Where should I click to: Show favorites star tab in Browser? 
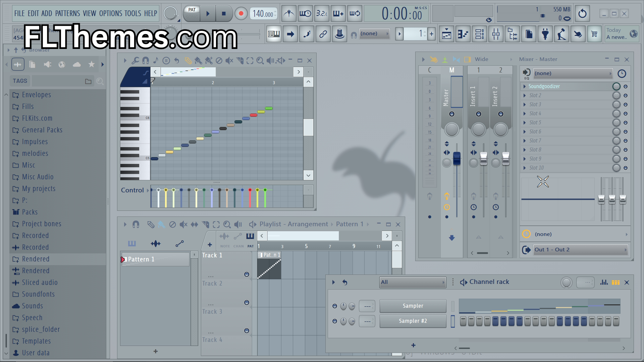[x=91, y=64]
